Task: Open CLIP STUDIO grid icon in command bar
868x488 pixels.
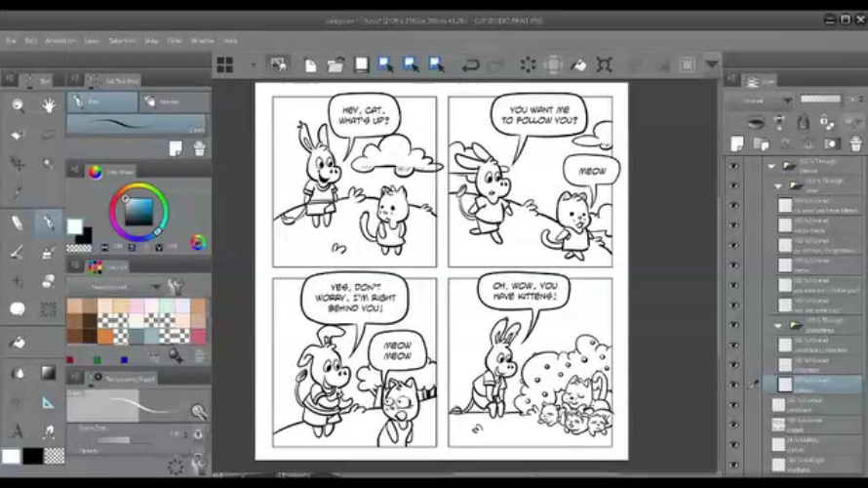Action: (224, 64)
